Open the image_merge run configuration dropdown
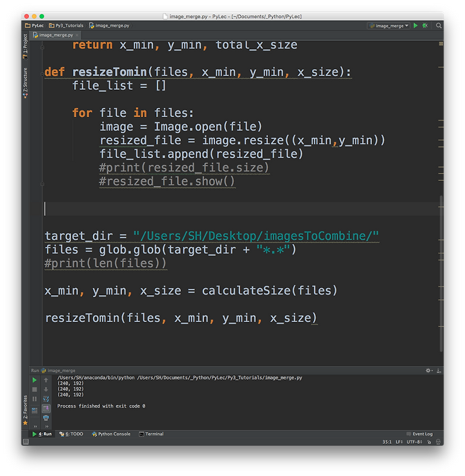The width and height of the screenshot is (465, 476). (x=389, y=26)
